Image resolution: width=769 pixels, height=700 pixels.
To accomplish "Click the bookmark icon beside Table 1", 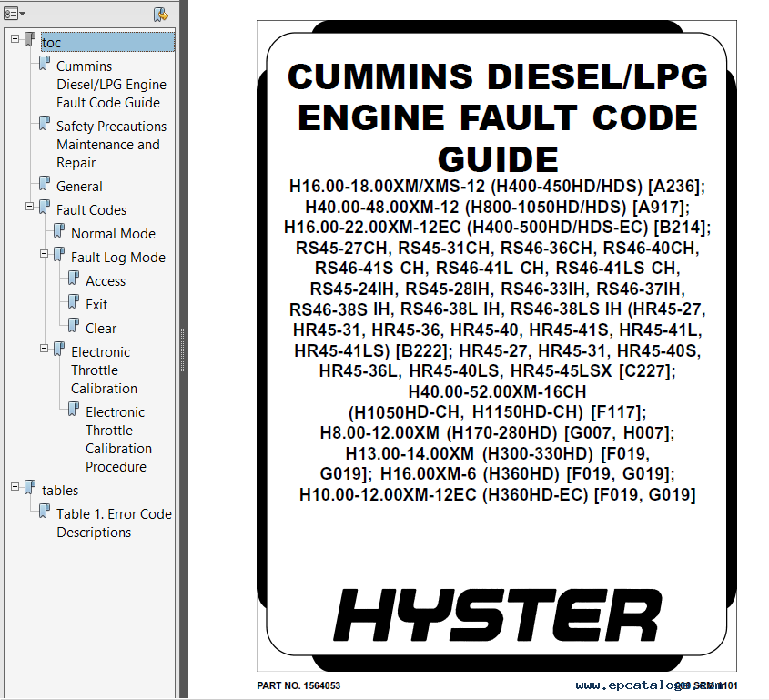I will [45, 512].
